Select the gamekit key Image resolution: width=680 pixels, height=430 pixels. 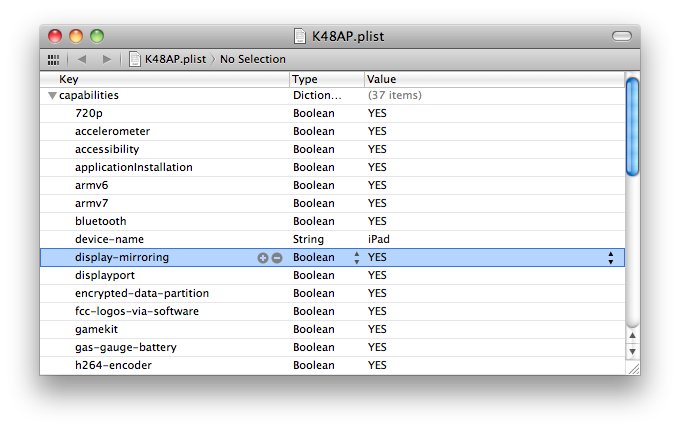tap(96, 329)
